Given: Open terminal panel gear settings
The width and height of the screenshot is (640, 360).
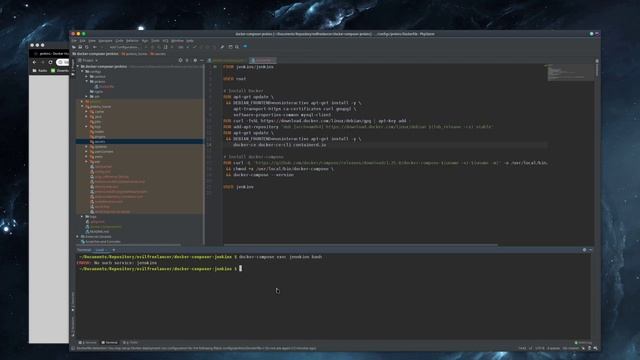Looking at the screenshot, I should [584, 250].
